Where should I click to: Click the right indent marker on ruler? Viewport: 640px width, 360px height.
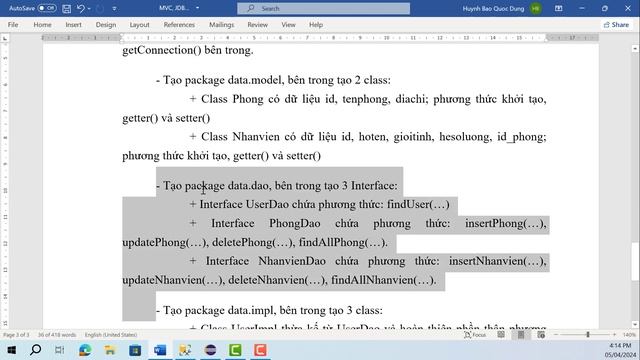point(546,40)
